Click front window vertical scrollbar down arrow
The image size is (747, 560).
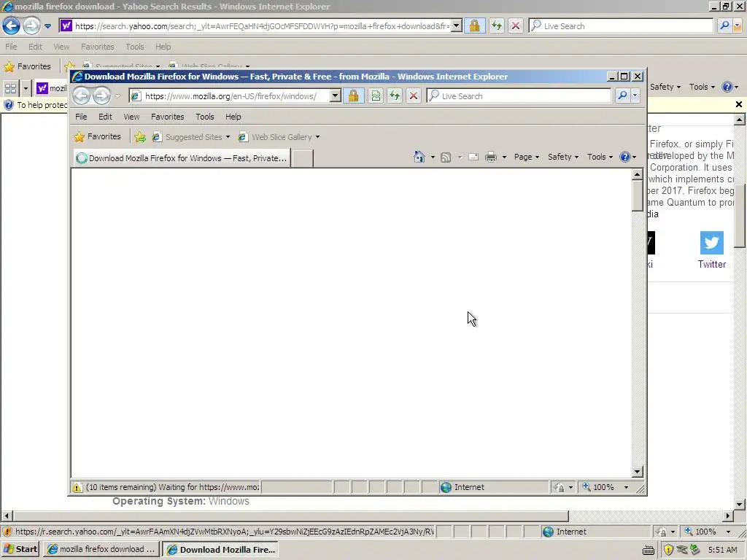coord(638,472)
